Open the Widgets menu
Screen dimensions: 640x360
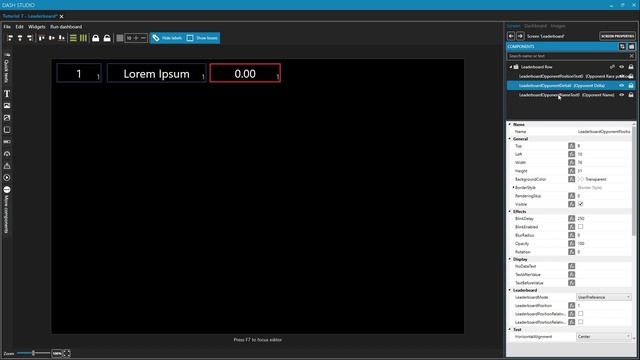(37, 27)
